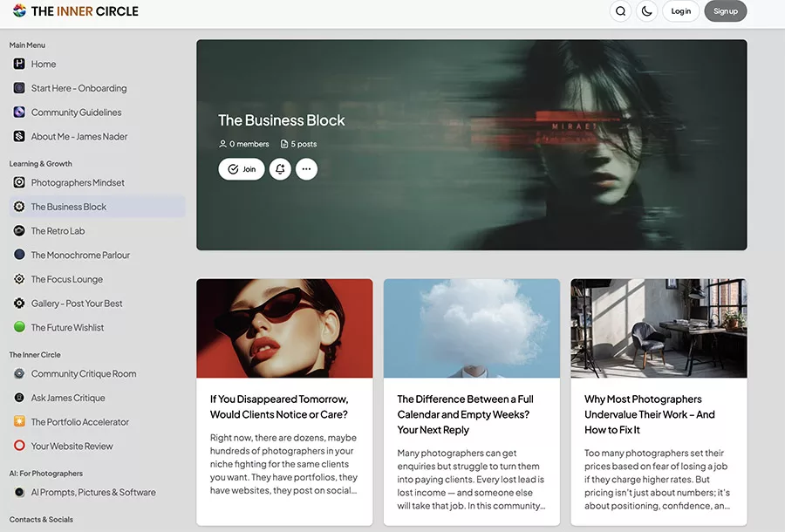Click the Portfolio Accelerator orange icon

tap(19, 422)
